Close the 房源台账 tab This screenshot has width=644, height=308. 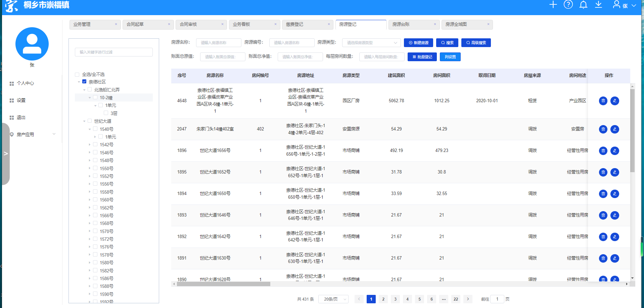tap(435, 24)
